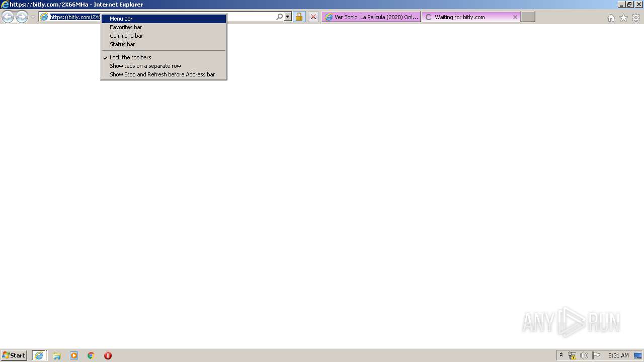Open Action Center flag tray icon
The image size is (644, 362).
[596, 355]
